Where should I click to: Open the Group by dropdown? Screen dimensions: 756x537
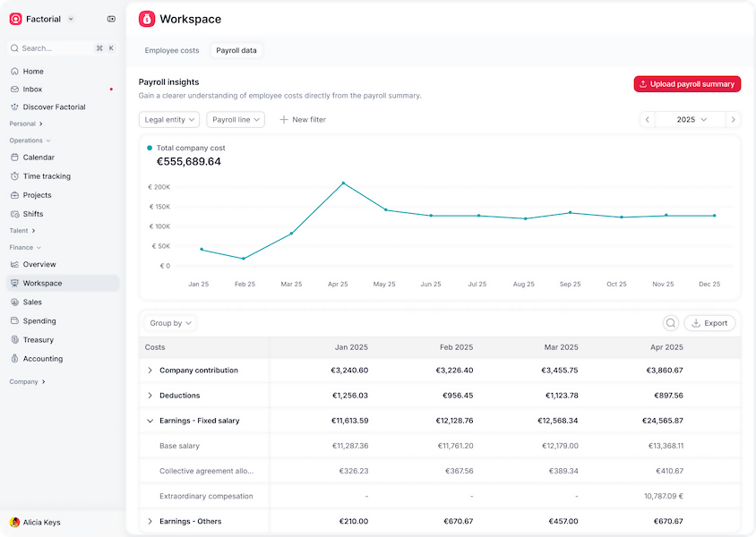(x=170, y=323)
